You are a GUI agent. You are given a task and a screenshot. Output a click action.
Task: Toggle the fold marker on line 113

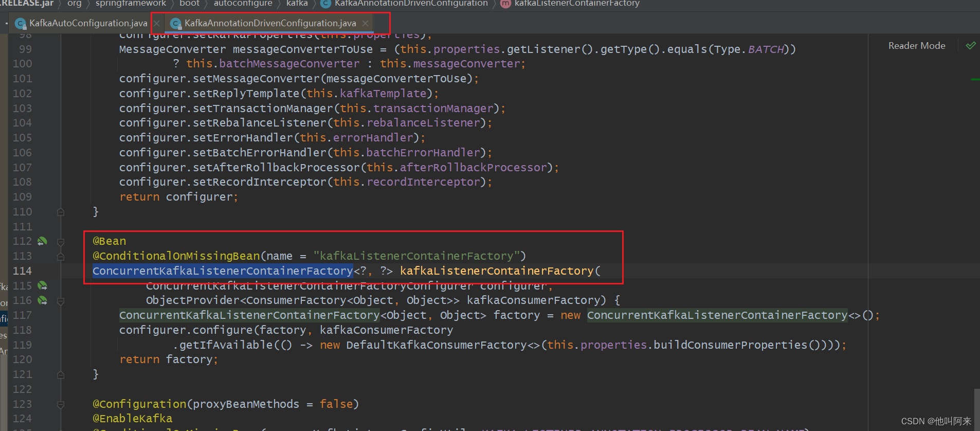pos(61,256)
